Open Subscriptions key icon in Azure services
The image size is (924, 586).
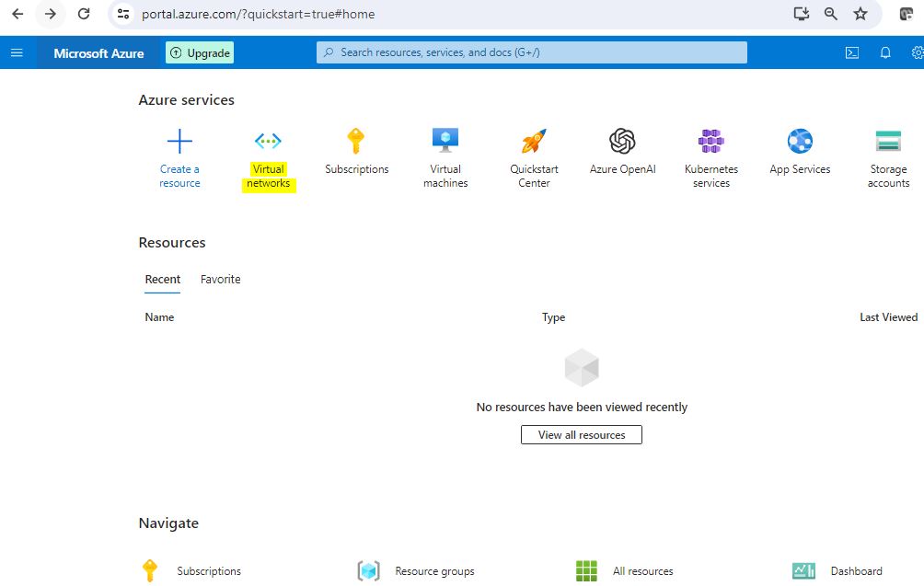click(x=356, y=142)
